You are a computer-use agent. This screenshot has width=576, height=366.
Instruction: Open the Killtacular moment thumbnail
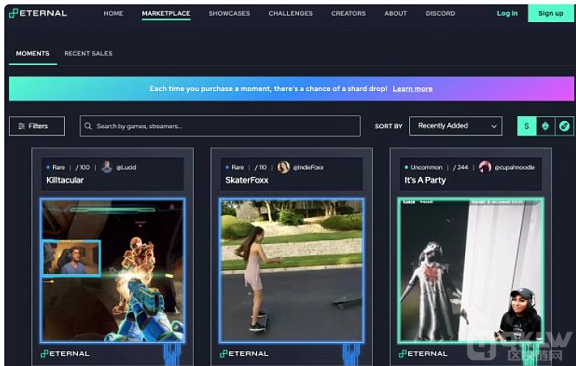pyautogui.click(x=112, y=270)
